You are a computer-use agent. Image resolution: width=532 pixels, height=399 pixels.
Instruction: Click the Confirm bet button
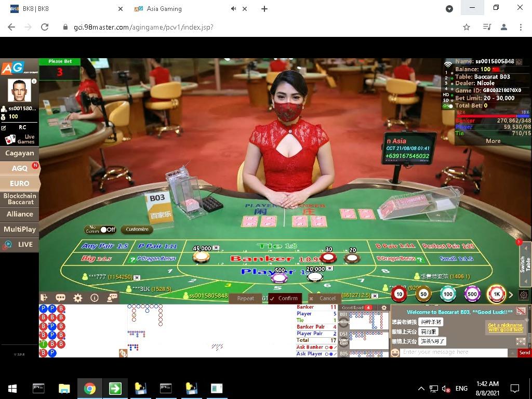pos(285,298)
